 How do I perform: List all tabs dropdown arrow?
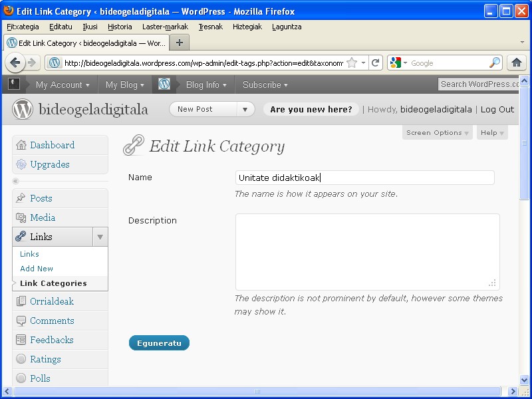(x=523, y=43)
